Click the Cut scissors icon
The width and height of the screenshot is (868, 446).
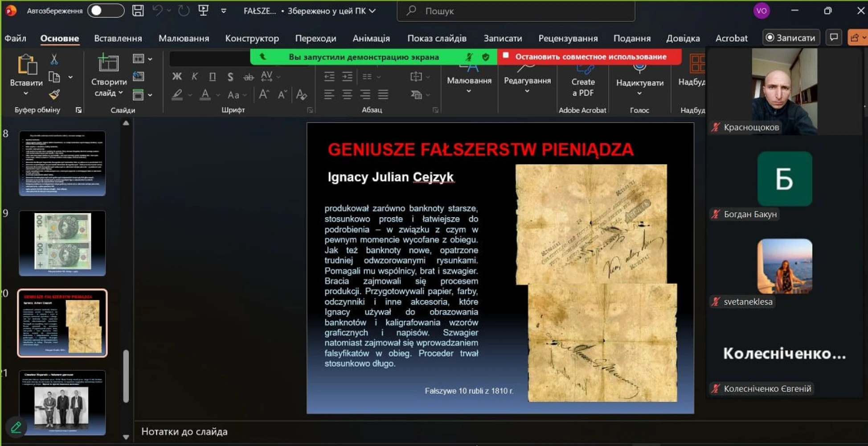point(54,59)
